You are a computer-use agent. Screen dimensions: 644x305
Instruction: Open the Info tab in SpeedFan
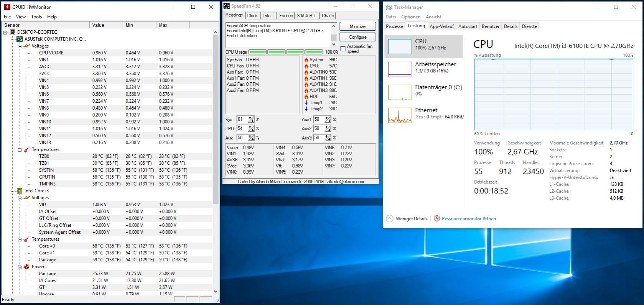(267, 16)
